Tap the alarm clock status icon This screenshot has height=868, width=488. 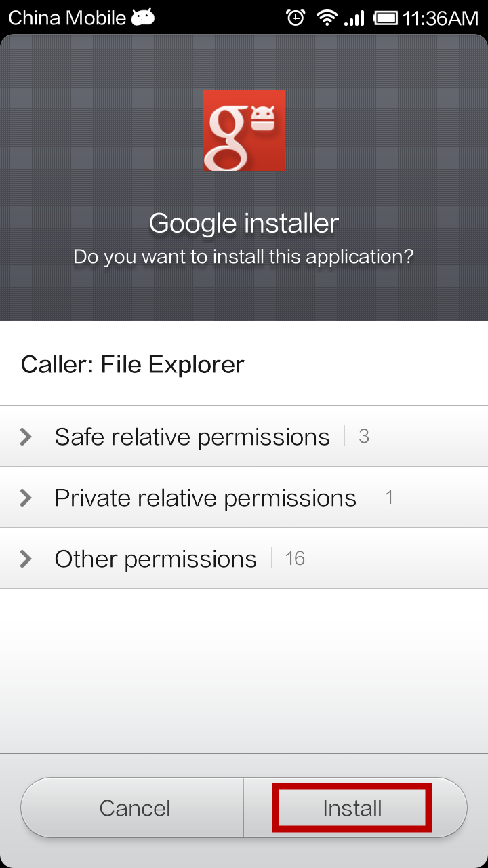pos(296,18)
